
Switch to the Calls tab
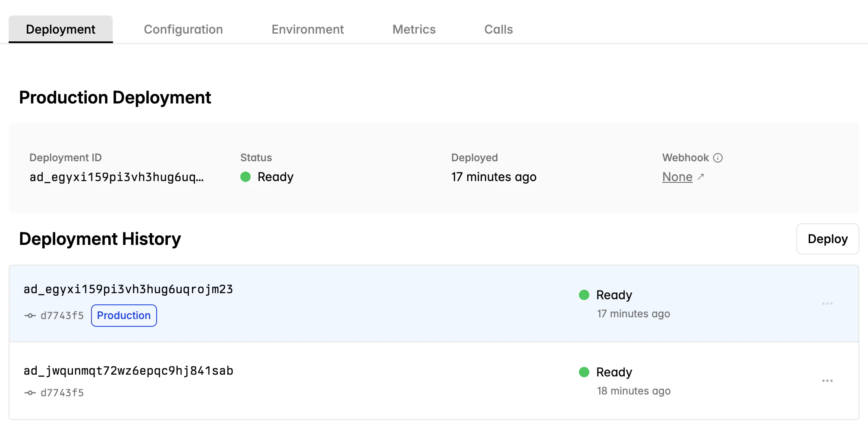pyautogui.click(x=498, y=29)
